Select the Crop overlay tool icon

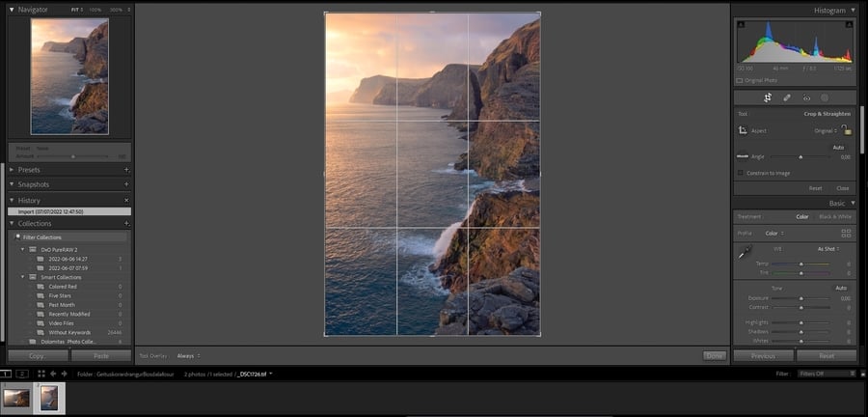[x=768, y=97]
